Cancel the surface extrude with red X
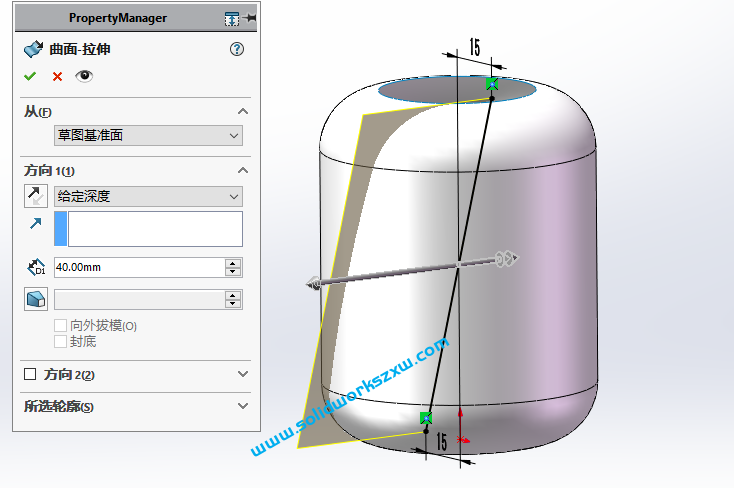 [57, 76]
